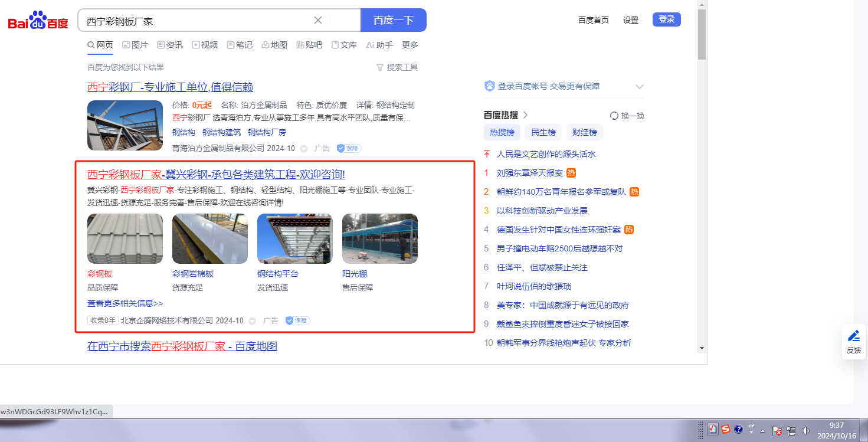
Task: Open the 百度首页 link
Action: pos(594,20)
